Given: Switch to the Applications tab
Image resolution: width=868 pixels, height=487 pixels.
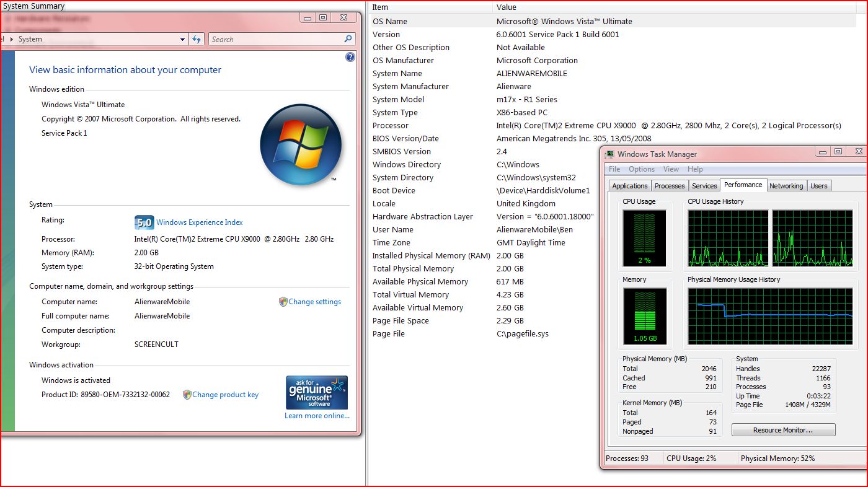Looking at the screenshot, I should click(630, 186).
